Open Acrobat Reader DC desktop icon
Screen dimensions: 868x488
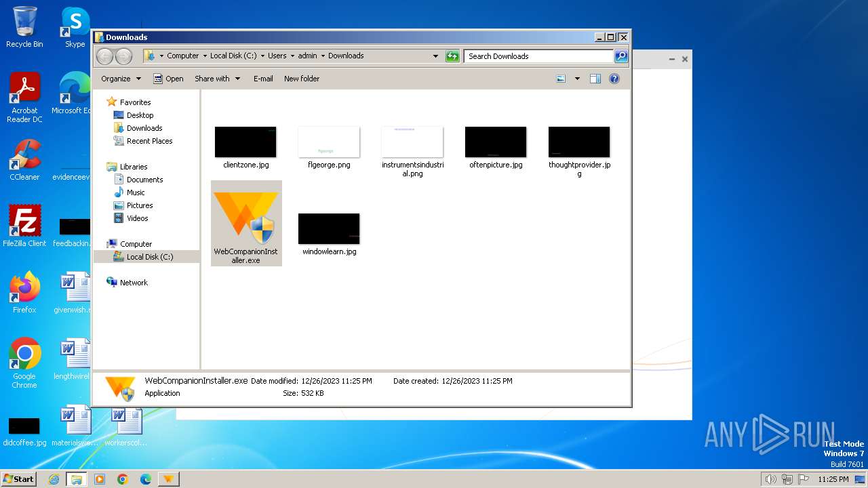point(24,98)
